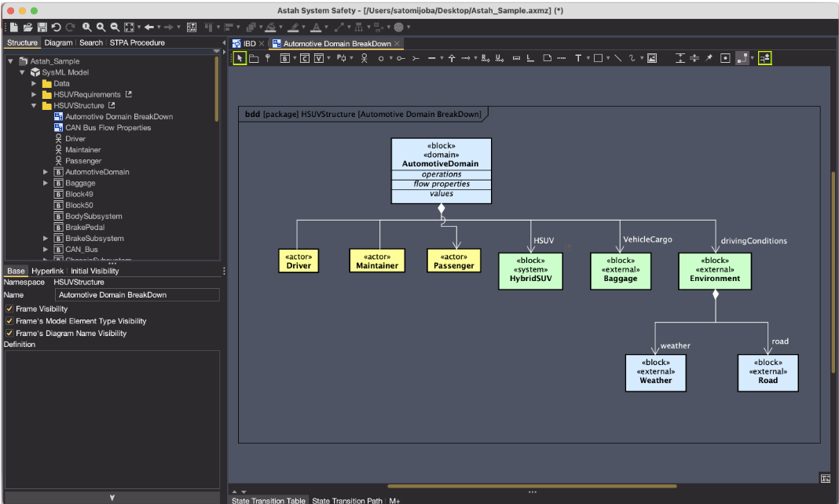Select the Actor tool in diagram toolbar
This screenshot has height=504, width=839.
(364, 58)
